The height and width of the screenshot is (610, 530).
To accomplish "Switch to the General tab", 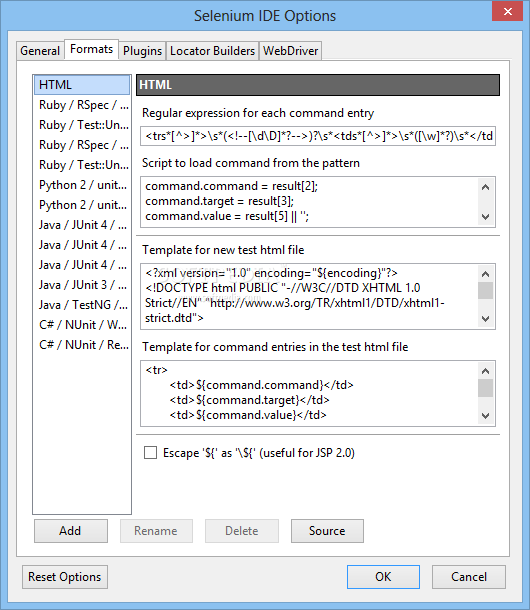I will (x=40, y=51).
